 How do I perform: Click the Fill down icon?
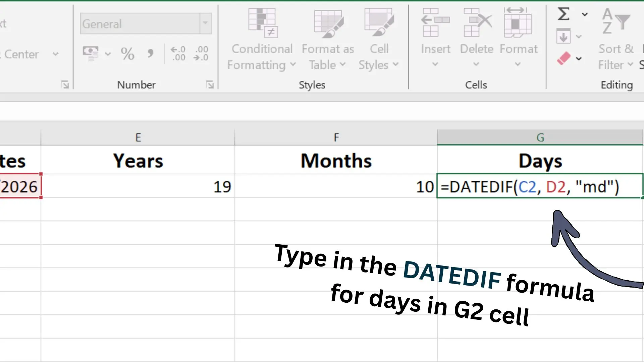point(564,36)
